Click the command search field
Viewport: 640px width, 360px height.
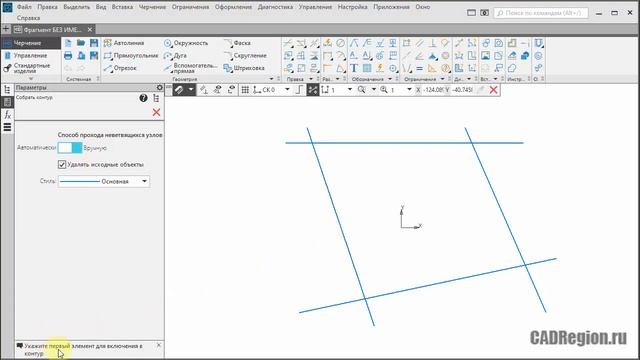(x=541, y=13)
